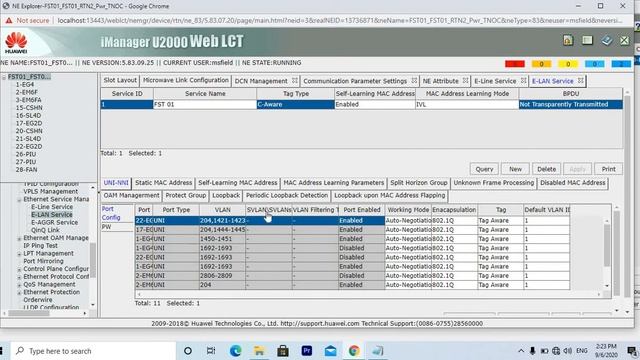The width and height of the screenshot is (640, 360).
Task: Click the Not secure warning icon
Action: tap(9, 20)
